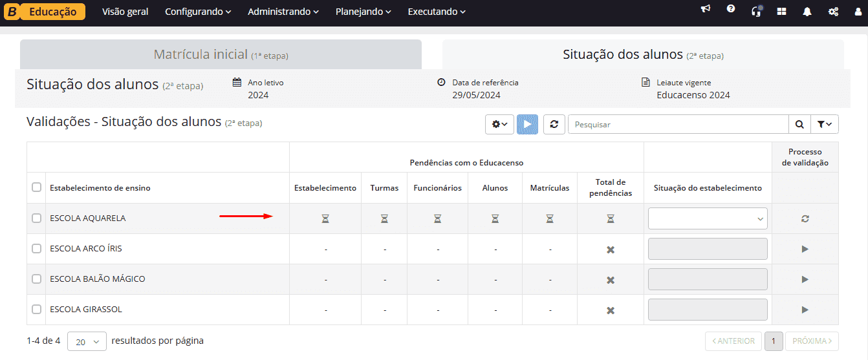
Task: Start validation for ESCOLA BALÃO MÁGICO
Action: 805,279
